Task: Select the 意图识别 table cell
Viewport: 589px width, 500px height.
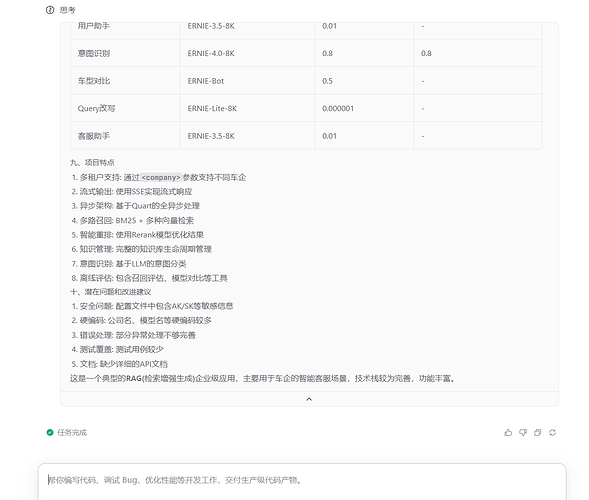Action: (x=125, y=53)
